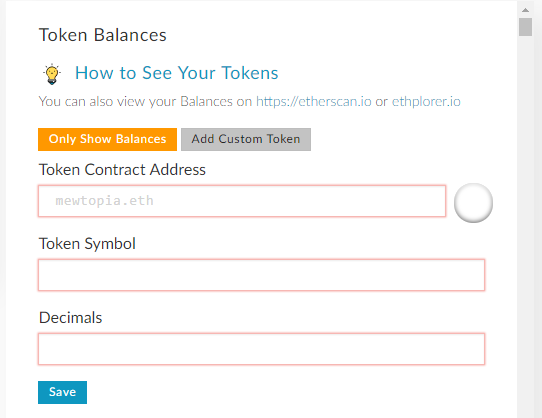Click the vertical scrollbar thumb
Viewport: 542px width, 418px height.
525,27
